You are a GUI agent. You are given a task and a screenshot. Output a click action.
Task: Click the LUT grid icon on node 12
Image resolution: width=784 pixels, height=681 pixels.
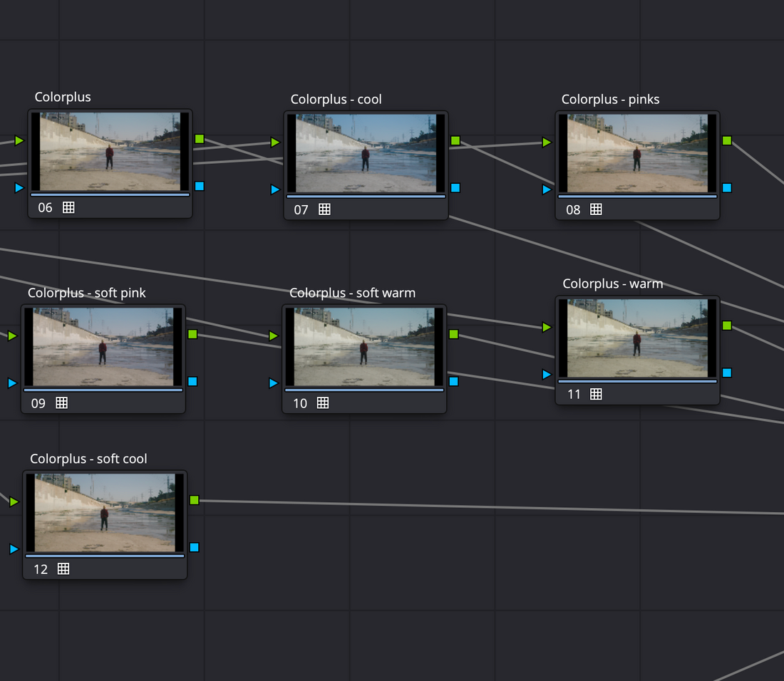[63, 568]
